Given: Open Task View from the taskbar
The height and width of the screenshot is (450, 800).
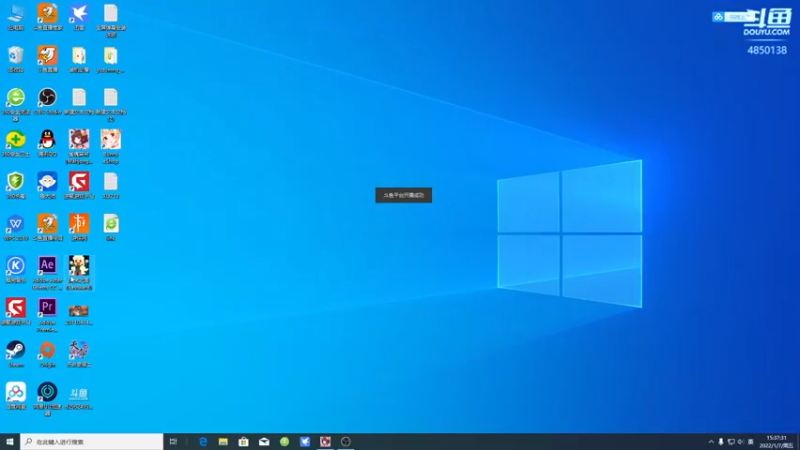Looking at the screenshot, I should [x=173, y=441].
